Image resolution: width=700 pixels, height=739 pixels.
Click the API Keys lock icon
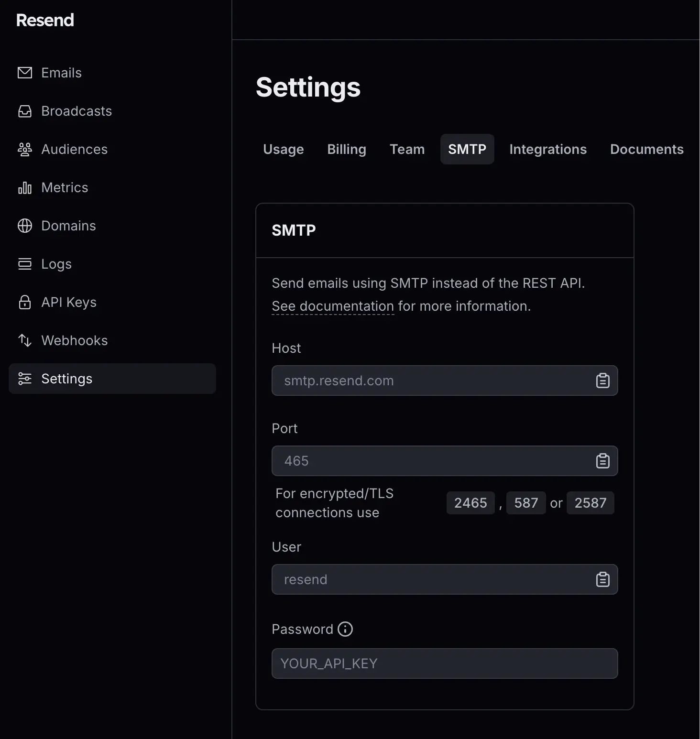(x=25, y=302)
